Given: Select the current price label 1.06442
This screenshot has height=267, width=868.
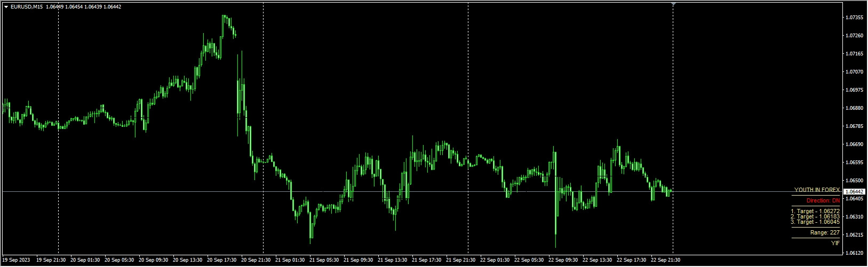Looking at the screenshot, I should 855,191.
